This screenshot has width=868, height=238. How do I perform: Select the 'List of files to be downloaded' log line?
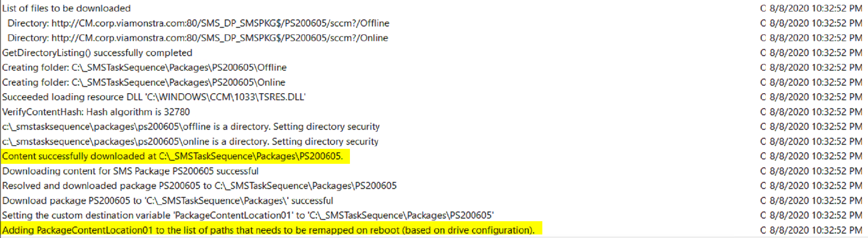pos(66,8)
